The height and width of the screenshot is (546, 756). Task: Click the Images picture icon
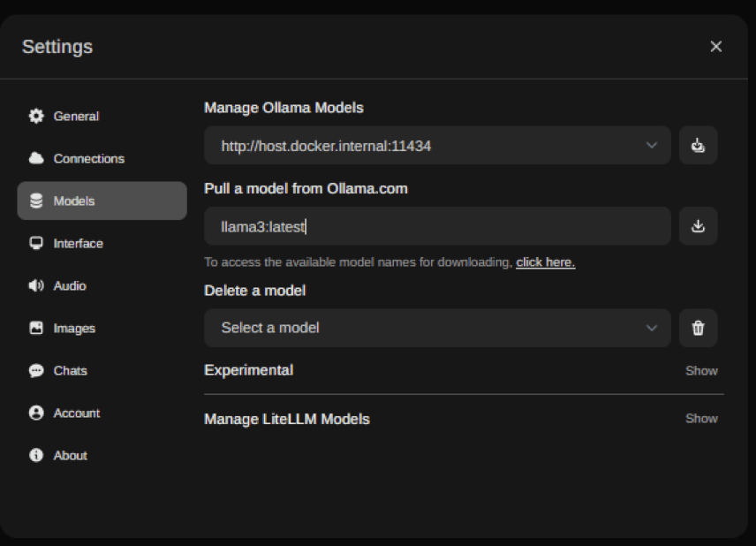36,328
